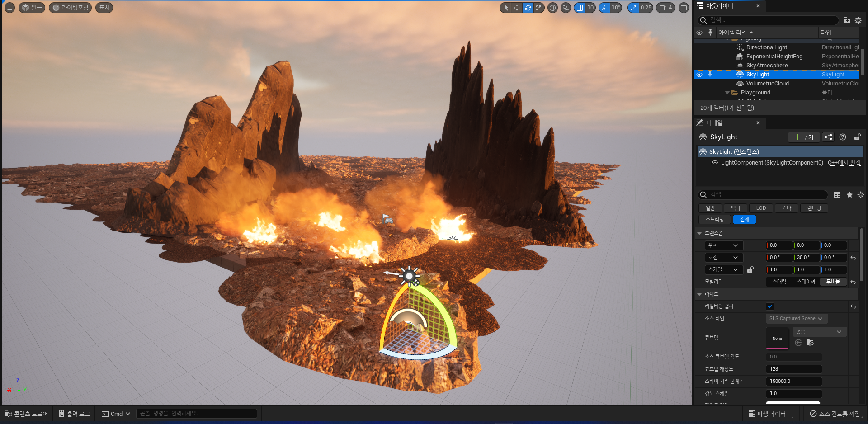The width and height of the screenshot is (868, 424).
Task: Activate the select mode arrow tool
Action: tap(506, 8)
